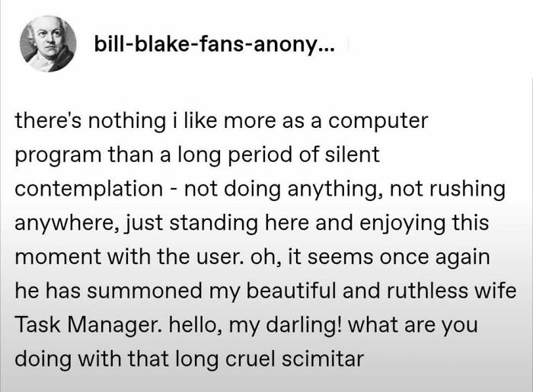The height and width of the screenshot is (392, 533).
Task: Click the circular profile avatar picture
Action: (49, 43)
